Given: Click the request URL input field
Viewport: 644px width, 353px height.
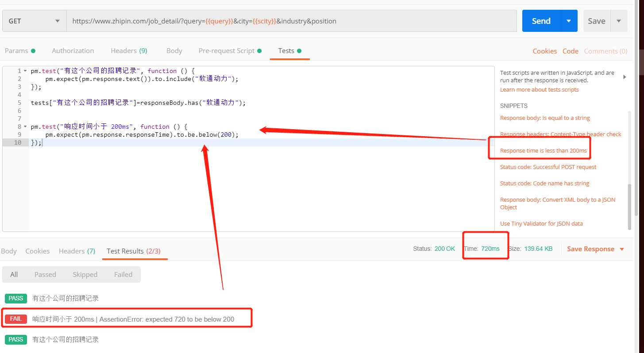Looking at the screenshot, I should [291, 21].
